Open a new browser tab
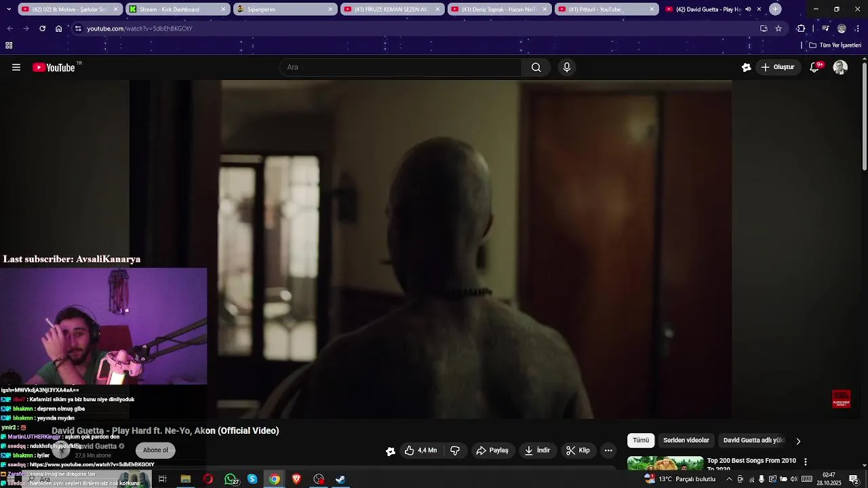The image size is (868, 488). (775, 9)
